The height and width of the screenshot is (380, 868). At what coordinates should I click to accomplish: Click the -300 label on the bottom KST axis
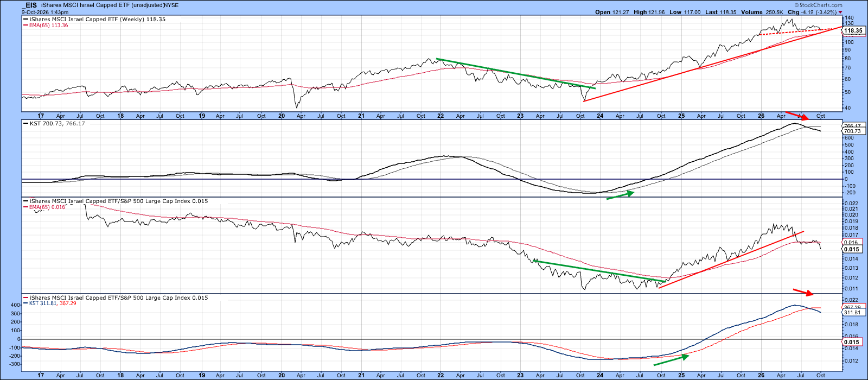(15, 364)
